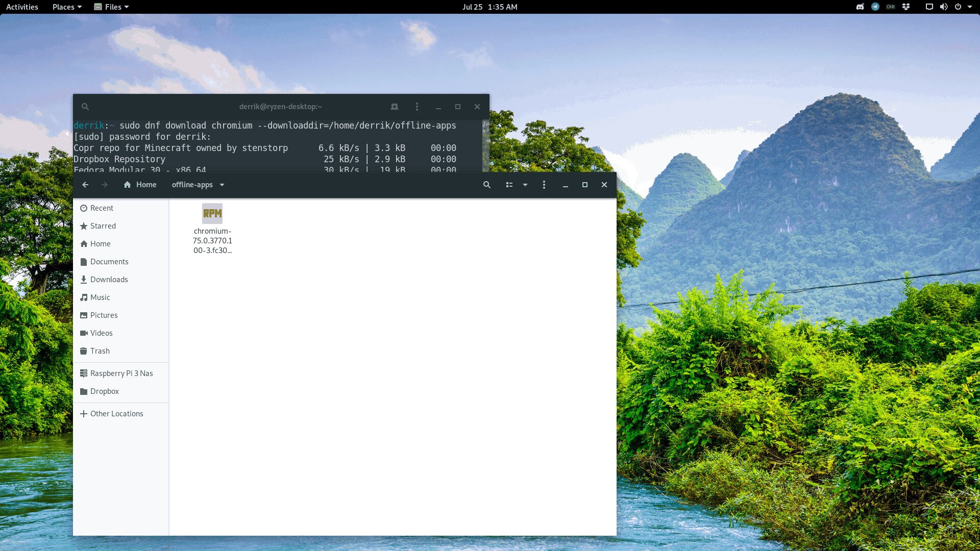Click Other Locations in sidebar
This screenshot has height=551, width=980.
pyautogui.click(x=116, y=414)
